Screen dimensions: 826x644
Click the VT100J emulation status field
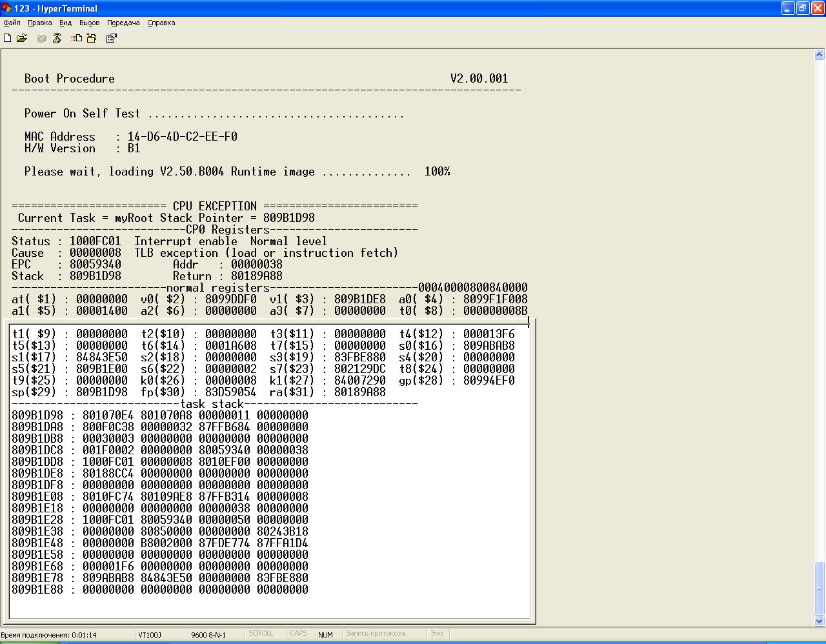[x=150, y=634]
